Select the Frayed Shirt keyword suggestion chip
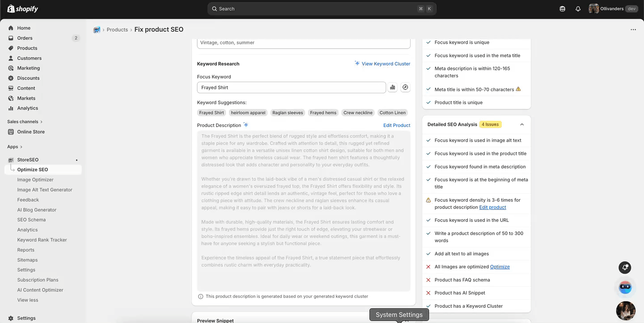This screenshot has height=323, width=644. click(211, 112)
